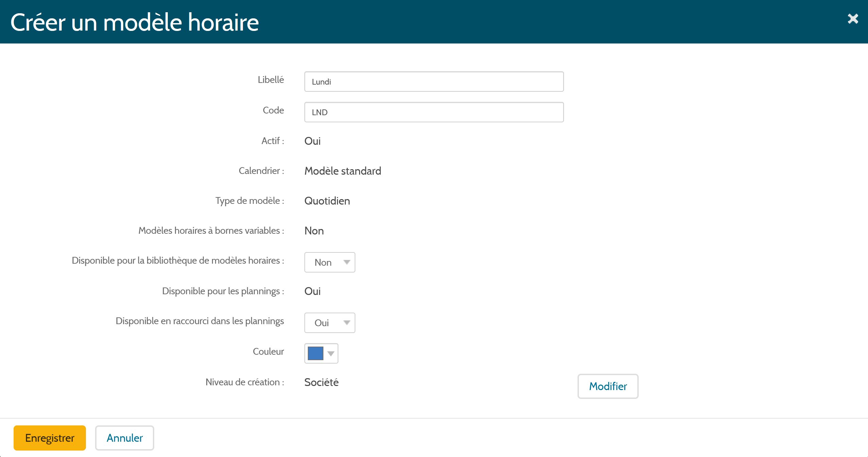This screenshot has width=868, height=457.
Task: Click the Non value for bornes variables
Action: (314, 231)
